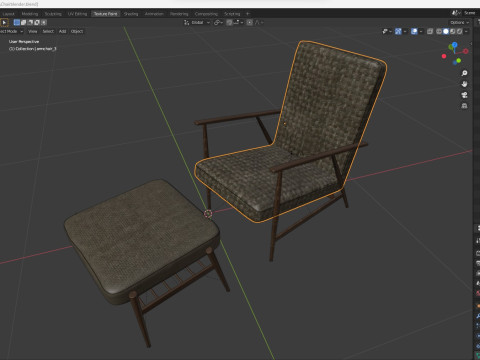The width and height of the screenshot is (480, 360).
Task: Toggle X-ray mode
Action: point(430,31)
